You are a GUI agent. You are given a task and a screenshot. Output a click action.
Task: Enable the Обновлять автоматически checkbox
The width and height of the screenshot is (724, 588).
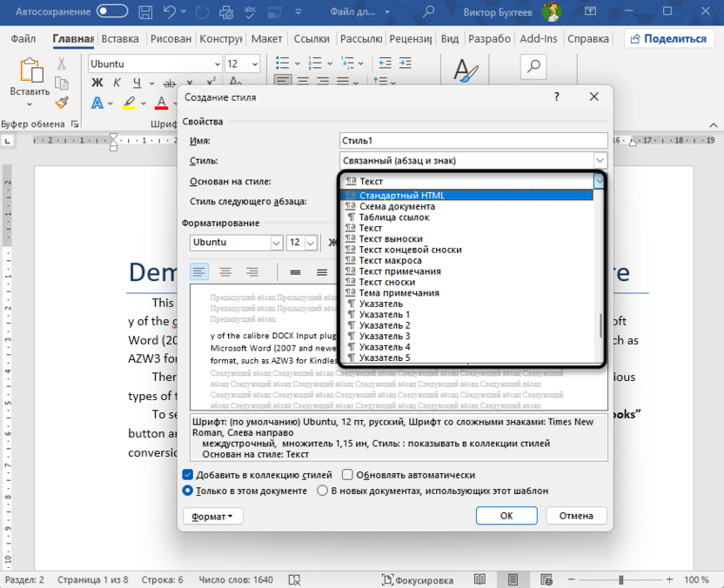[346, 474]
